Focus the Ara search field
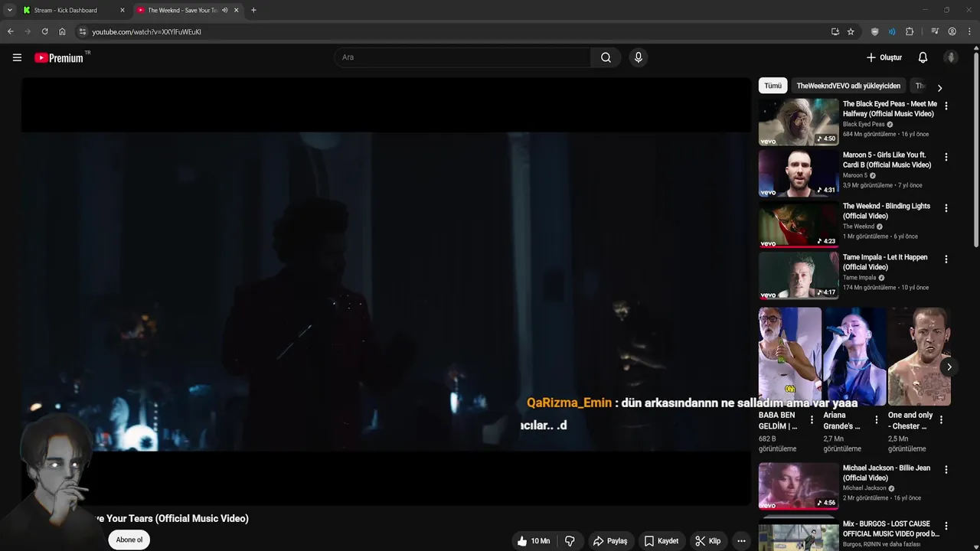 pyautogui.click(x=462, y=57)
